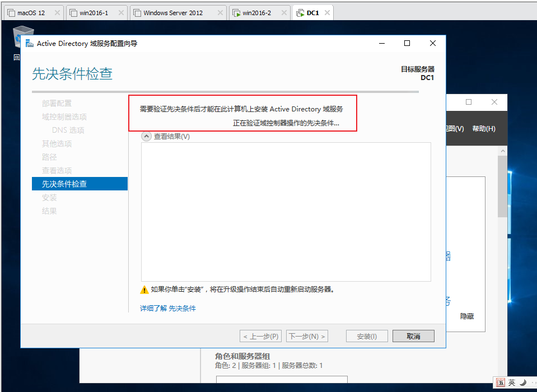This screenshot has height=392, width=537.
Task: Open the Recycle Bin on the desktop
Action: [x=16, y=43]
